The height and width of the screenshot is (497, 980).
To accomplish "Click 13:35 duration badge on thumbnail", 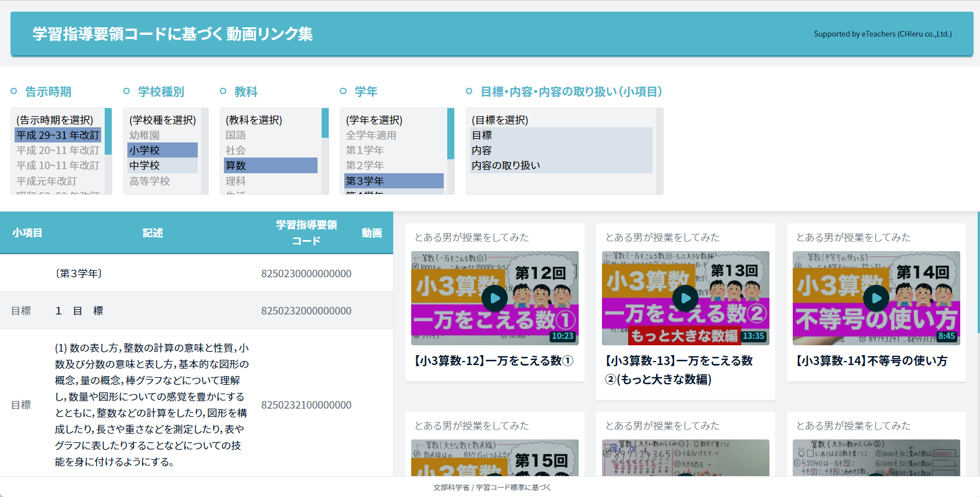I will click(753, 336).
